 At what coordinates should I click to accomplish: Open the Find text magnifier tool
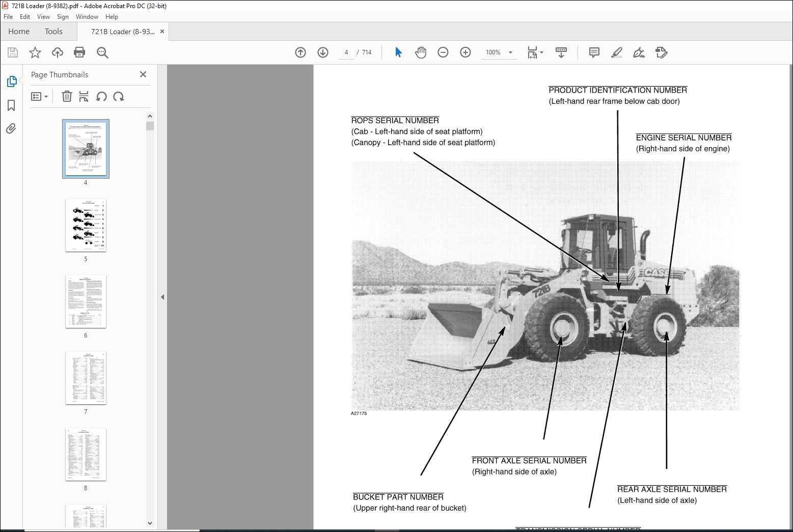(x=102, y=52)
